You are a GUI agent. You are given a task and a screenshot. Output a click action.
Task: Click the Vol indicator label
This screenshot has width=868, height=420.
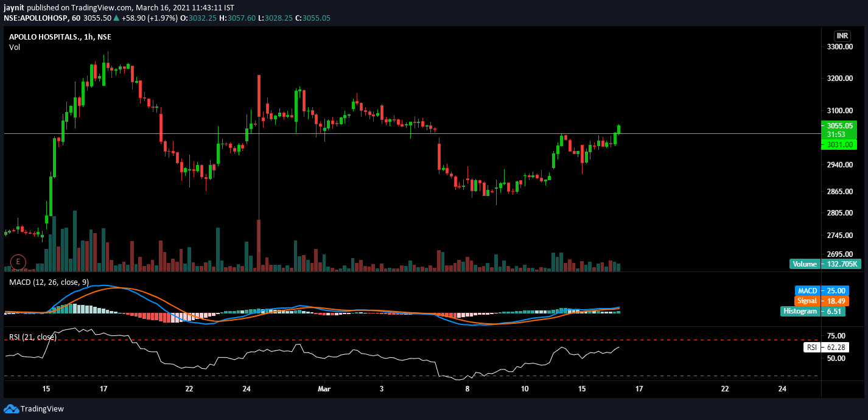15,47
